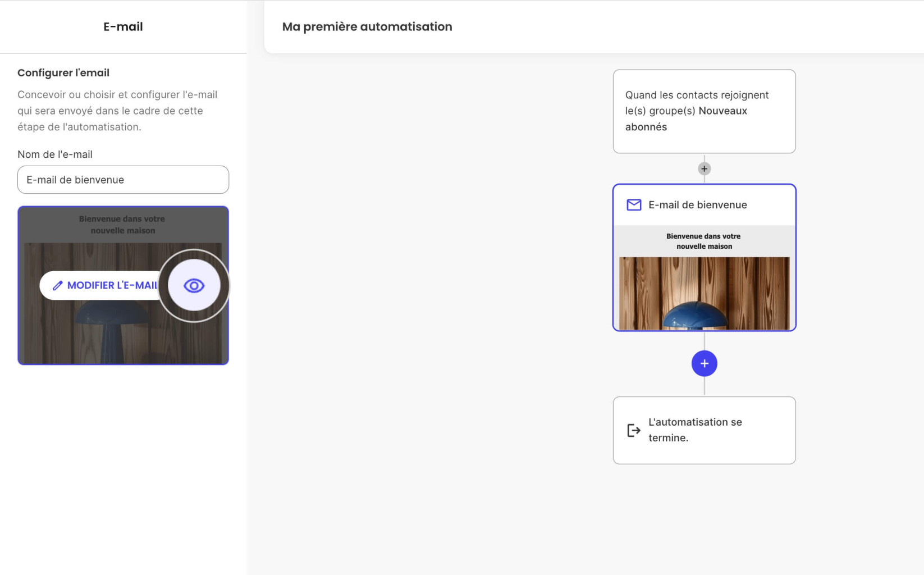
Task: Click the exit icon in the end step
Action: tap(634, 430)
